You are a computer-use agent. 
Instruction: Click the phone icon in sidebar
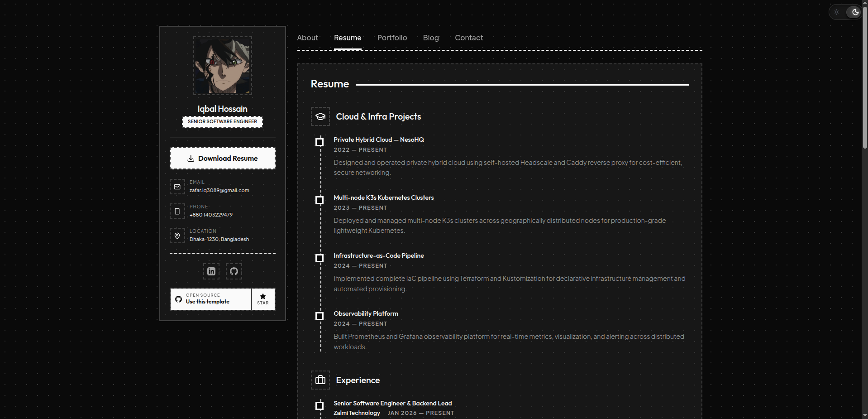177,211
